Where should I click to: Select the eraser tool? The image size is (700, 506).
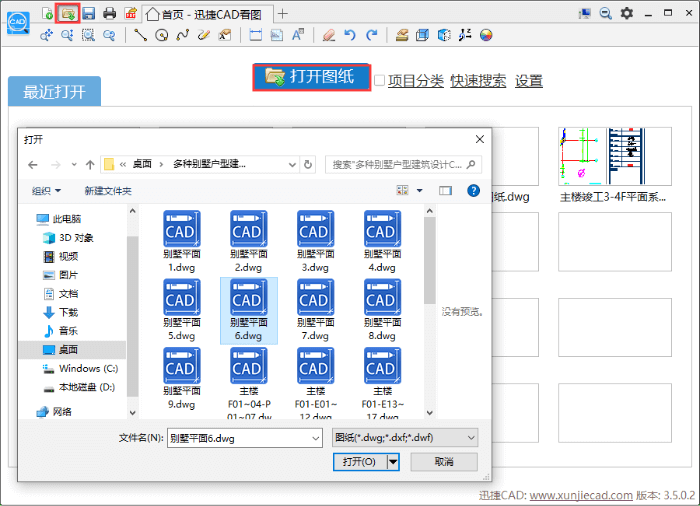(x=329, y=35)
